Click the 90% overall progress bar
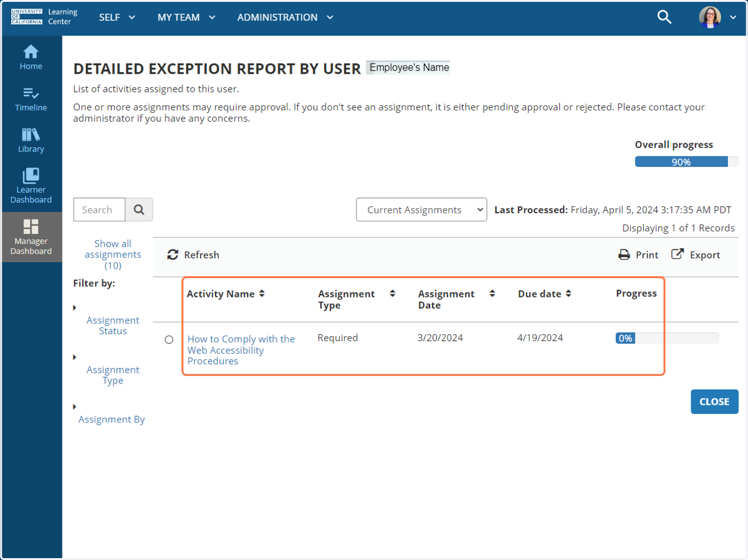The width and height of the screenshot is (748, 560). click(687, 162)
